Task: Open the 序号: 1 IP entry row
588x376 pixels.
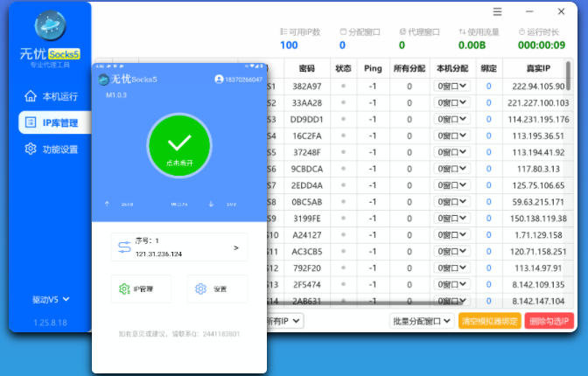Action: [x=179, y=247]
